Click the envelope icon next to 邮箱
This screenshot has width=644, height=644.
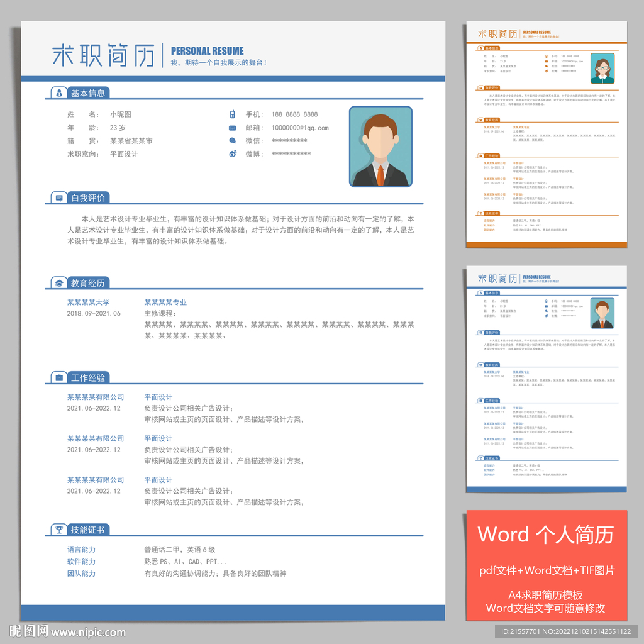tap(232, 128)
